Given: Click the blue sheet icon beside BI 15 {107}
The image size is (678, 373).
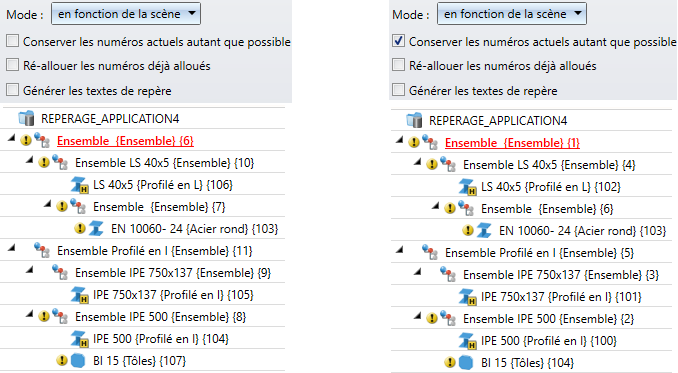Looking at the screenshot, I should pos(78,360).
